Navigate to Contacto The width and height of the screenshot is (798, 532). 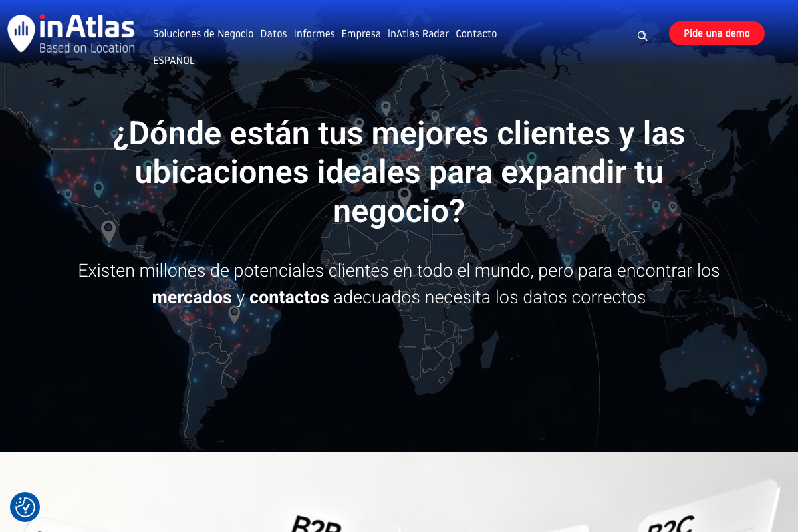click(x=476, y=34)
